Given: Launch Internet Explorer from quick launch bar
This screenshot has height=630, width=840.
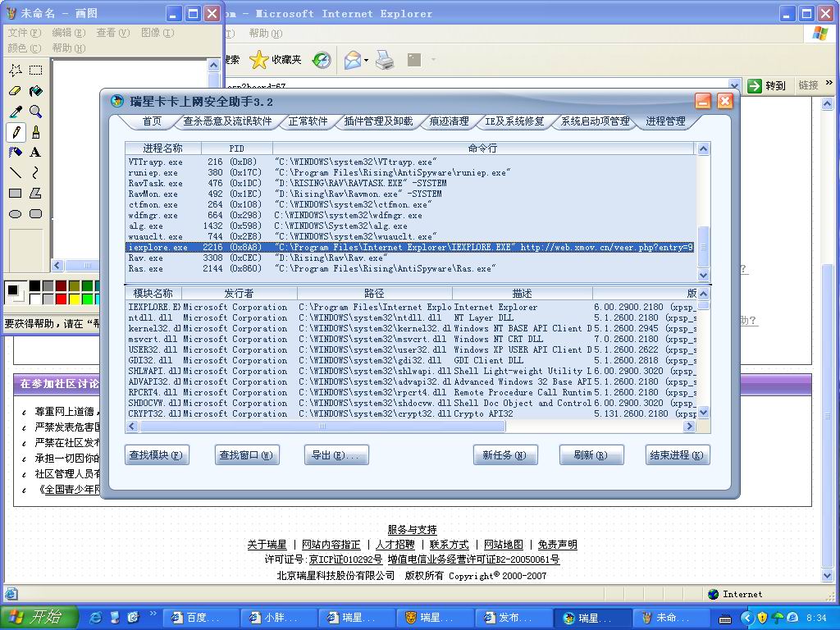Looking at the screenshot, I should click(x=96, y=618).
